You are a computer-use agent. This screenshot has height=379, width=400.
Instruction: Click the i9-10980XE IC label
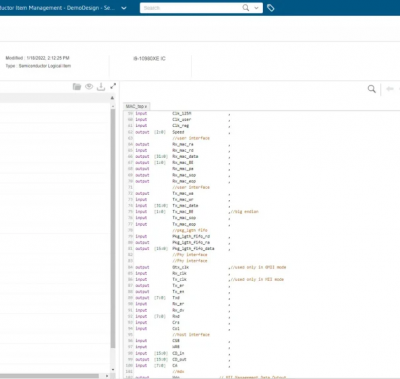coord(149,59)
